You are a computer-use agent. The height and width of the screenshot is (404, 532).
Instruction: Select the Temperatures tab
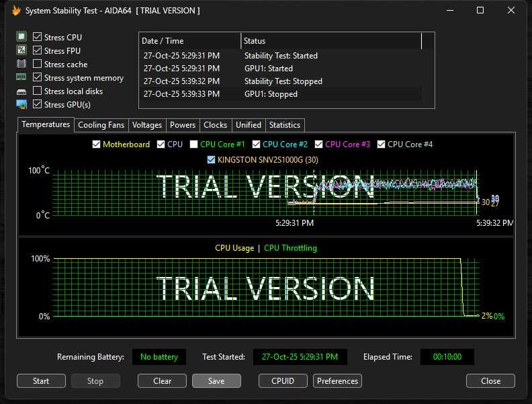coord(46,124)
